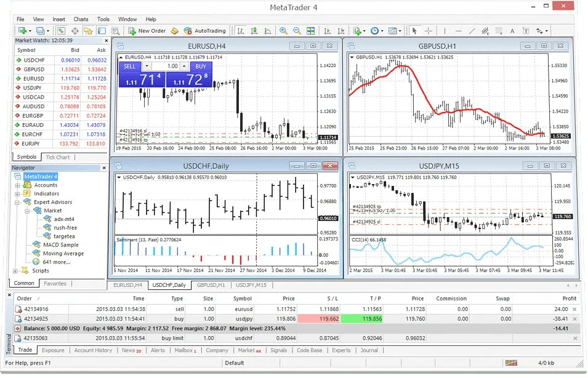Toggle Terminal panel from toolbar
The height and width of the screenshot is (378, 588).
[x=102, y=31]
